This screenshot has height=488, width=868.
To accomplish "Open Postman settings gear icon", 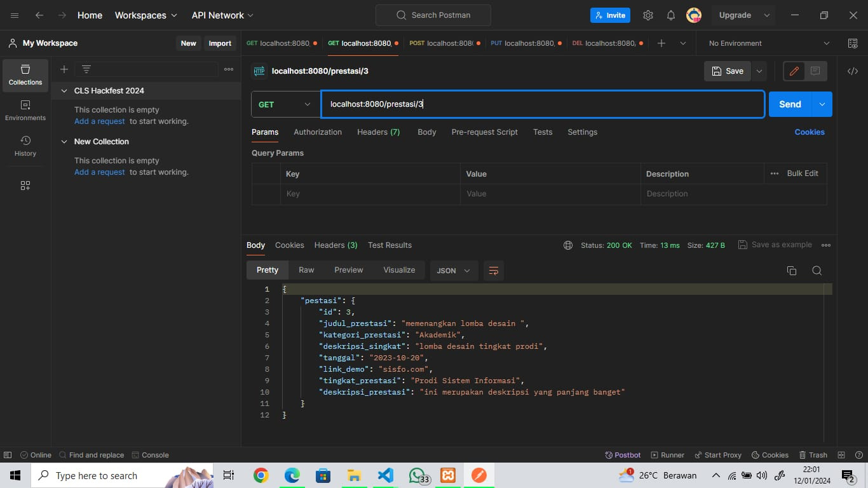I will [x=648, y=15].
